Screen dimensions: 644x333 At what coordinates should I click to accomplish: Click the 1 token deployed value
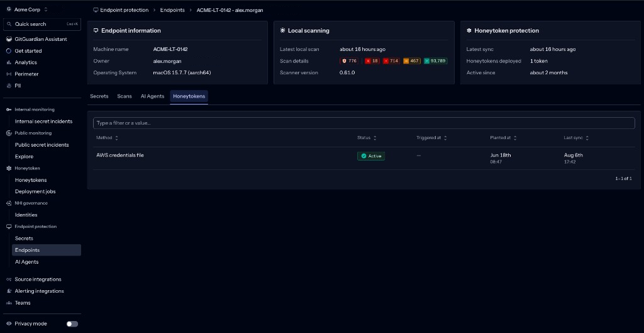click(x=538, y=61)
